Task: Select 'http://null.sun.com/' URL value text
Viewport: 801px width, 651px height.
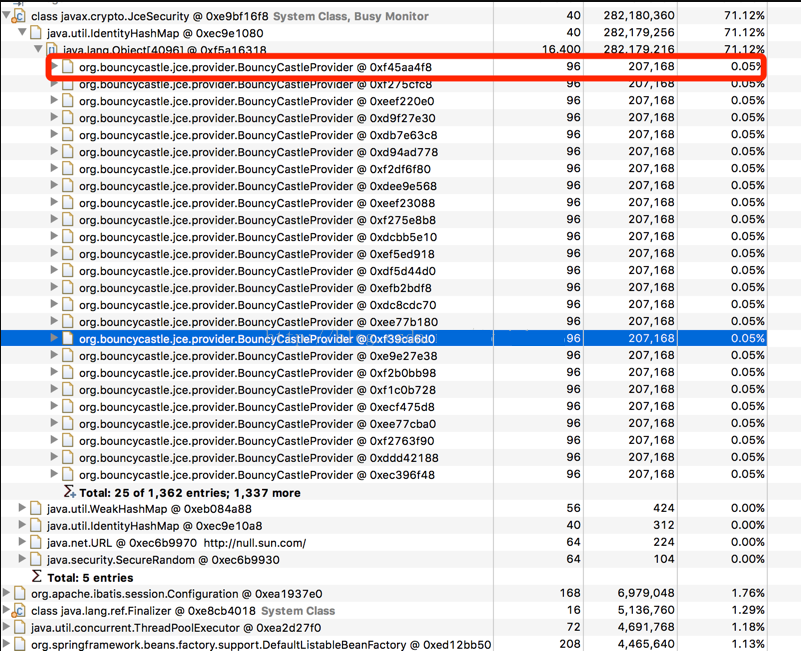Action: (255, 543)
